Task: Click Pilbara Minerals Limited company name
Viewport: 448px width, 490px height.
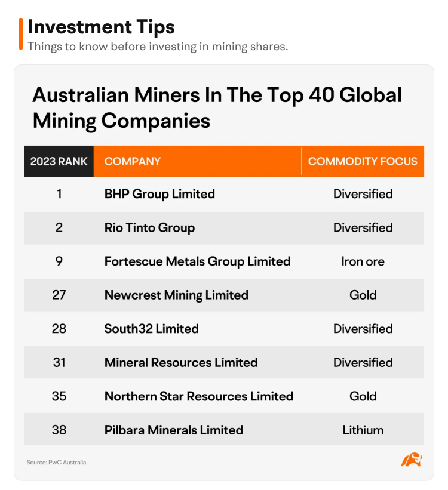Action: pos(173,430)
